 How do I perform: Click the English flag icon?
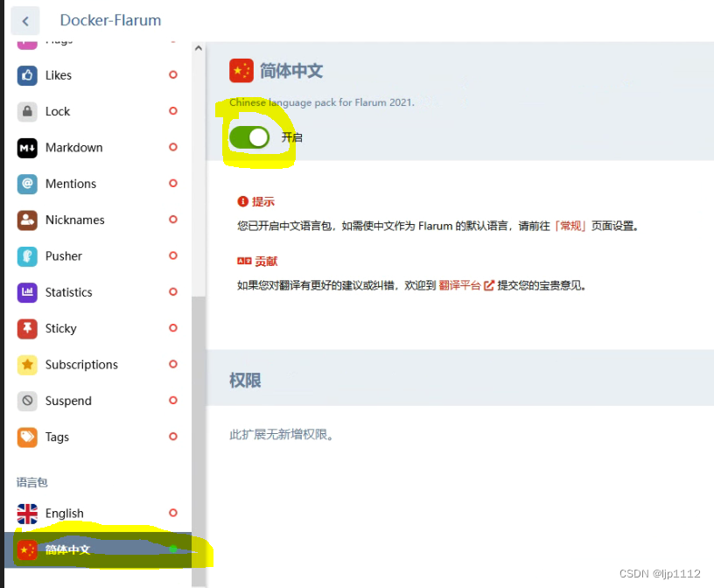(x=26, y=514)
